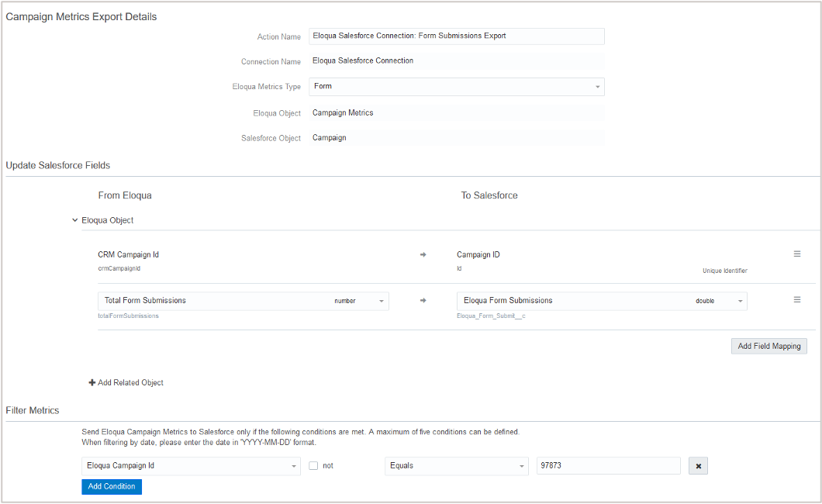Click the Total Form Submissions mapping arrow
This screenshot has height=504, width=822.
pyautogui.click(x=423, y=301)
